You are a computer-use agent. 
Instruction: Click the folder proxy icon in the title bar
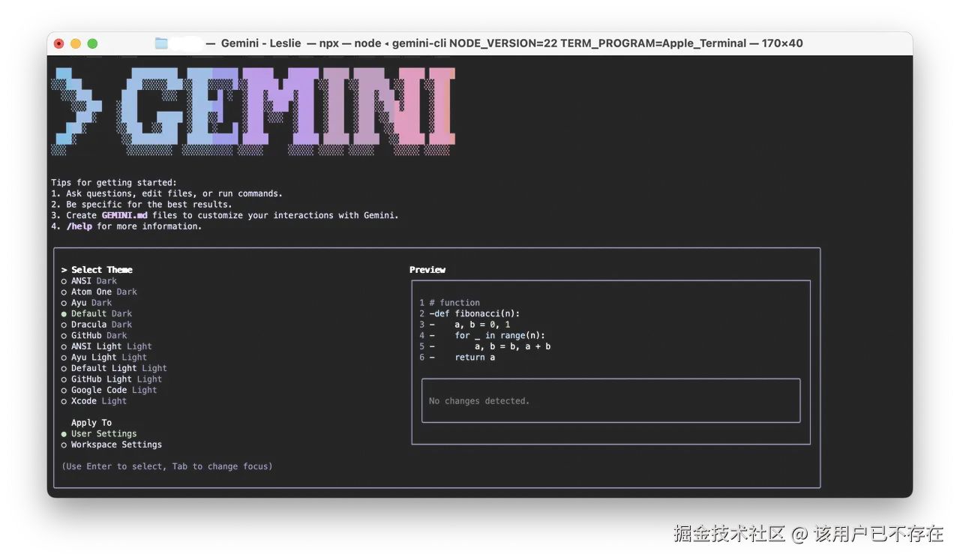[x=161, y=43]
